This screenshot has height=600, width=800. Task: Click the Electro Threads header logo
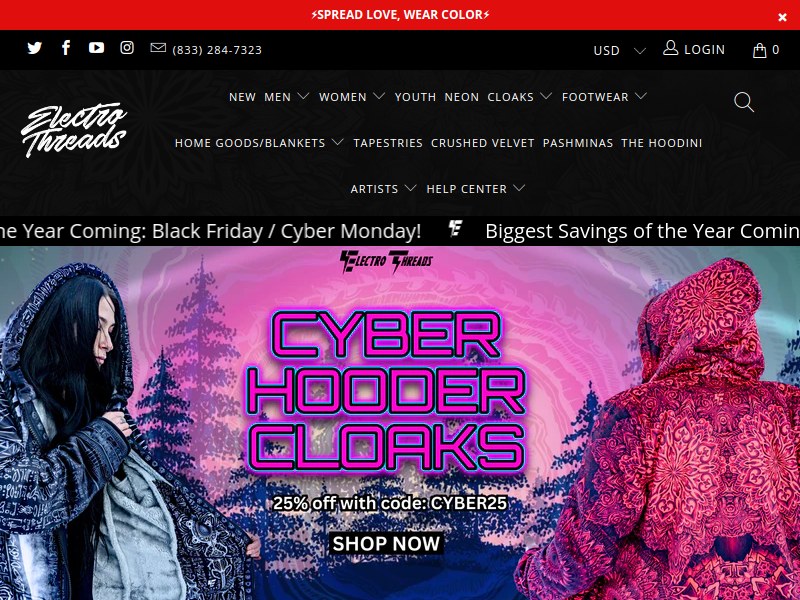[x=74, y=130]
